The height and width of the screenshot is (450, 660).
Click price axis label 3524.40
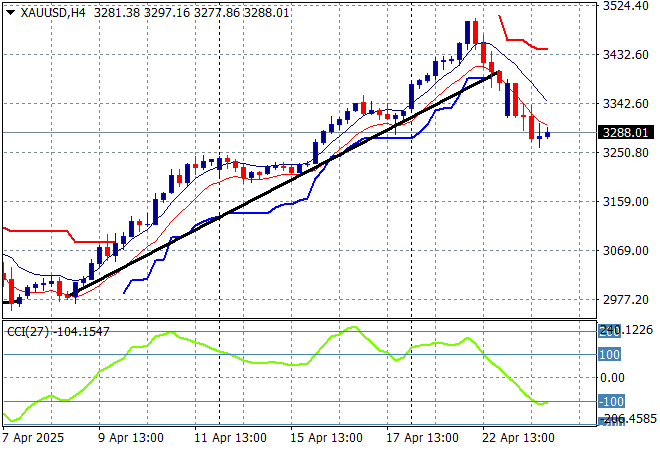pyautogui.click(x=625, y=6)
